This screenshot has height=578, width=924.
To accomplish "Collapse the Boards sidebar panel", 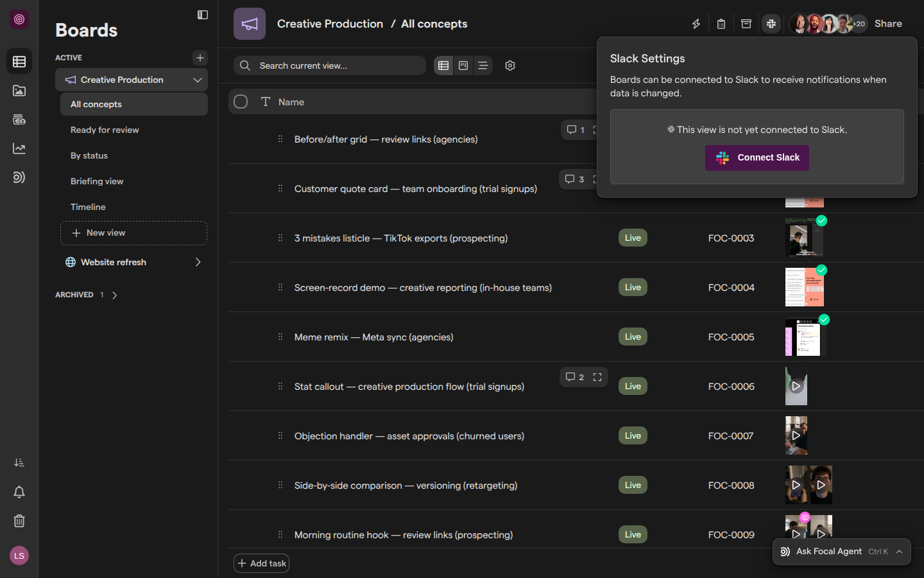I will [x=203, y=15].
